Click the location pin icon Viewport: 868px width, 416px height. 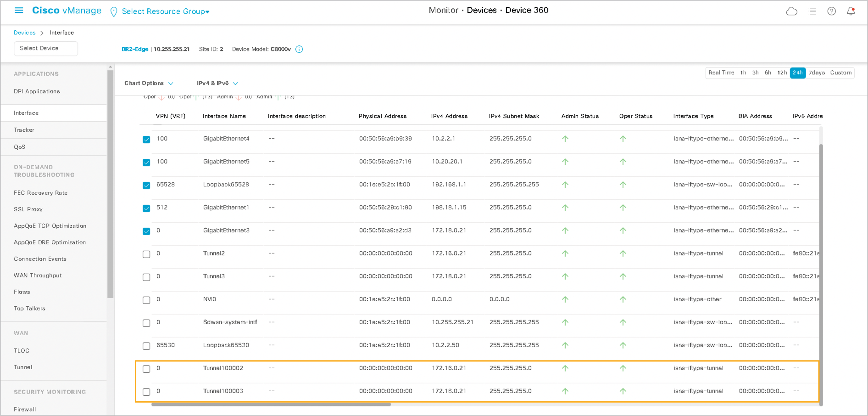(114, 12)
